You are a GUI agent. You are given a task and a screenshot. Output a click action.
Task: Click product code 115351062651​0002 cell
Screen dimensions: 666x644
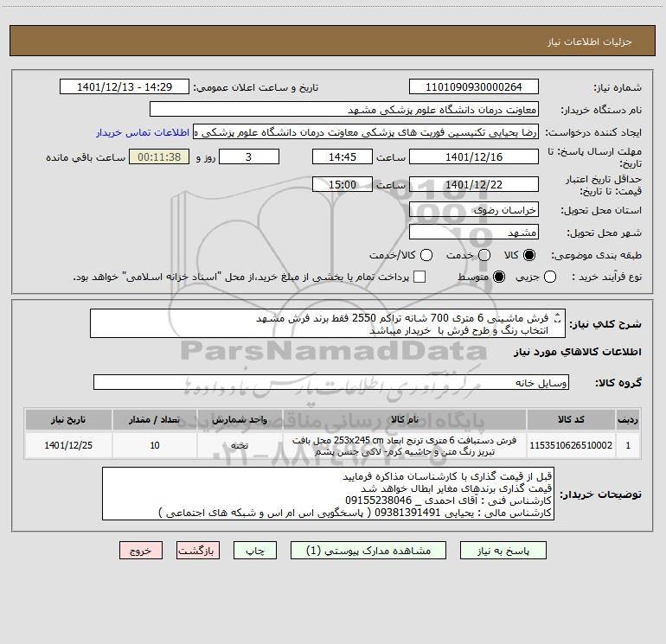pyautogui.click(x=571, y=445)
